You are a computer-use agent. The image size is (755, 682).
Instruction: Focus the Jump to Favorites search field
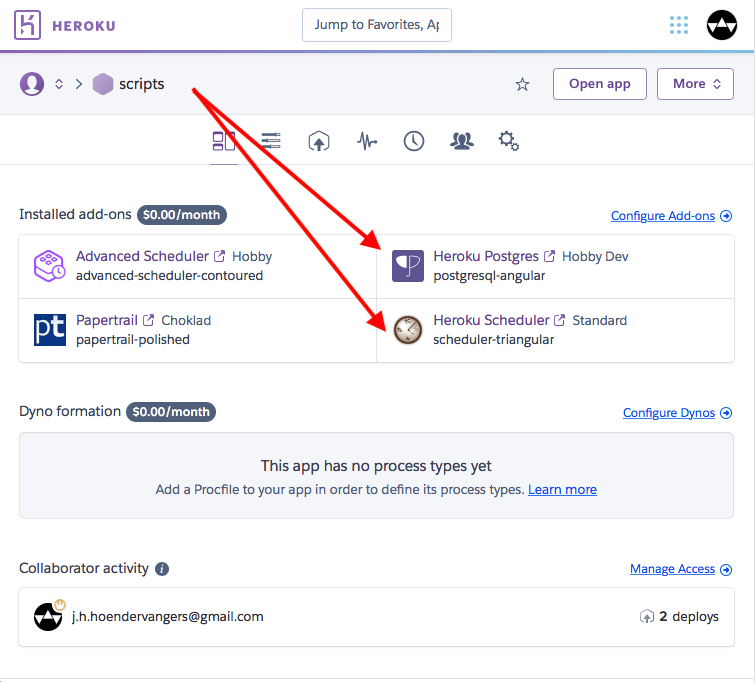point(377,25)
